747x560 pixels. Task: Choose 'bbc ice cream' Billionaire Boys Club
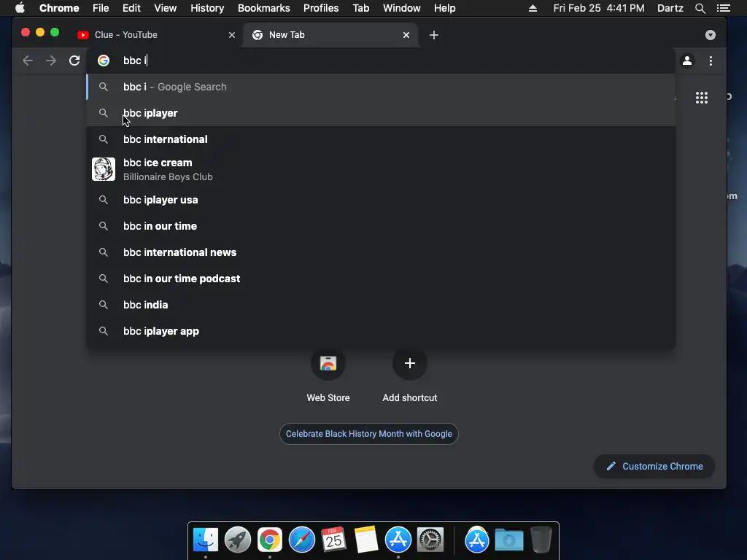[381, 169]
